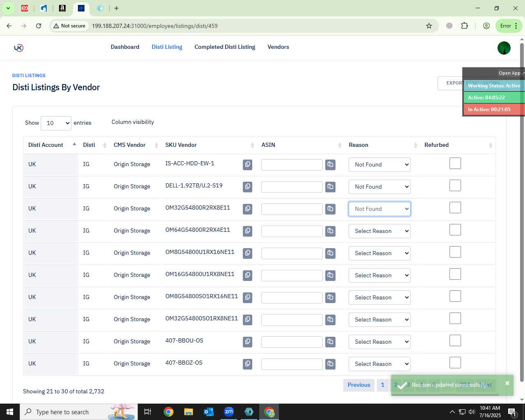Click the browser address bar URL
This screenshot has height=420, width=525.
click(x=155, y=26)
